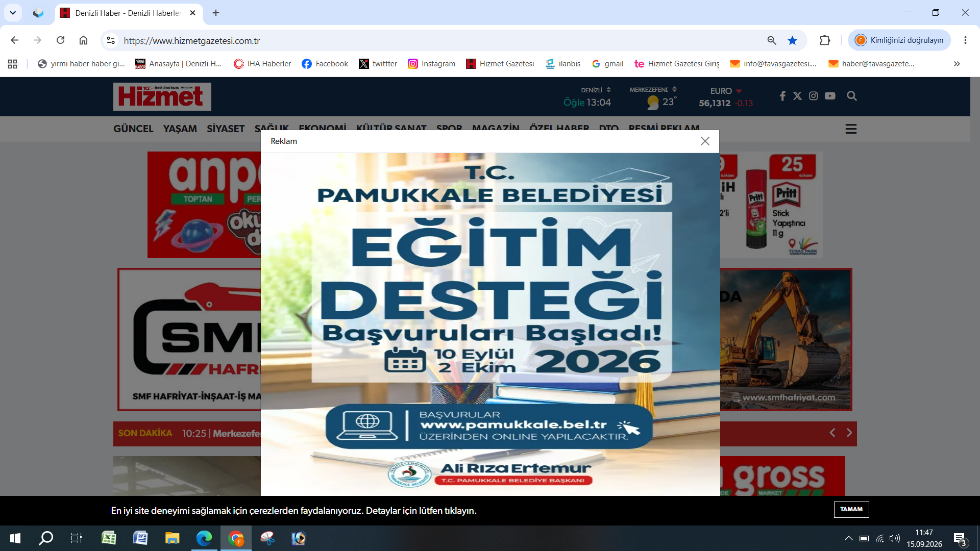This screenshot has width=980, height=551.
Task: Open the hamburger menu icon
Action: tap(851, 129)
